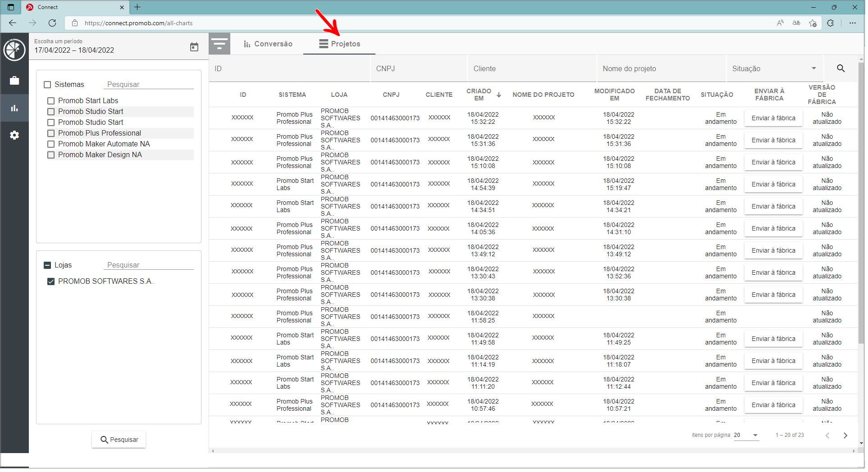The height and width of the screenshot is (472, 868).
Task: Open the briefcase section in sidebar
Action: [14, 81]
